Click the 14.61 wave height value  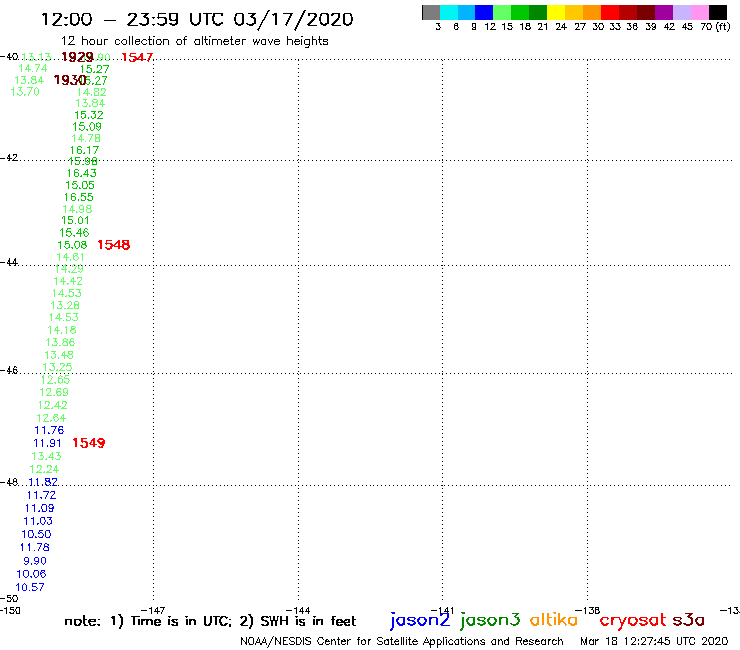[70, 257]
